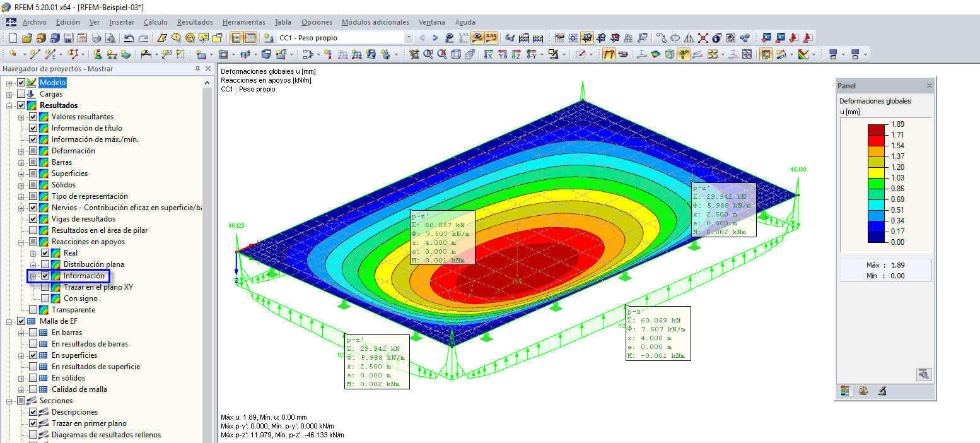The height and width of the screenshot is (443, 980).
Task: Click the view in Z direction icon
Action: pos(517,55)
